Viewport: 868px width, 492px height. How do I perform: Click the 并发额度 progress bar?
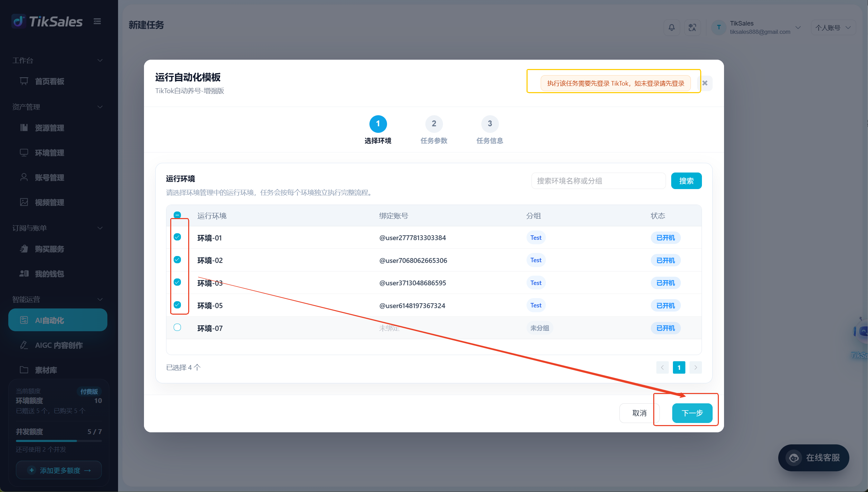coord(59,441)
